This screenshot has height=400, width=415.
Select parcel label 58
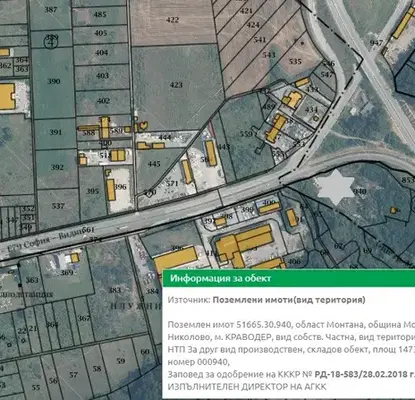point(97,368)
